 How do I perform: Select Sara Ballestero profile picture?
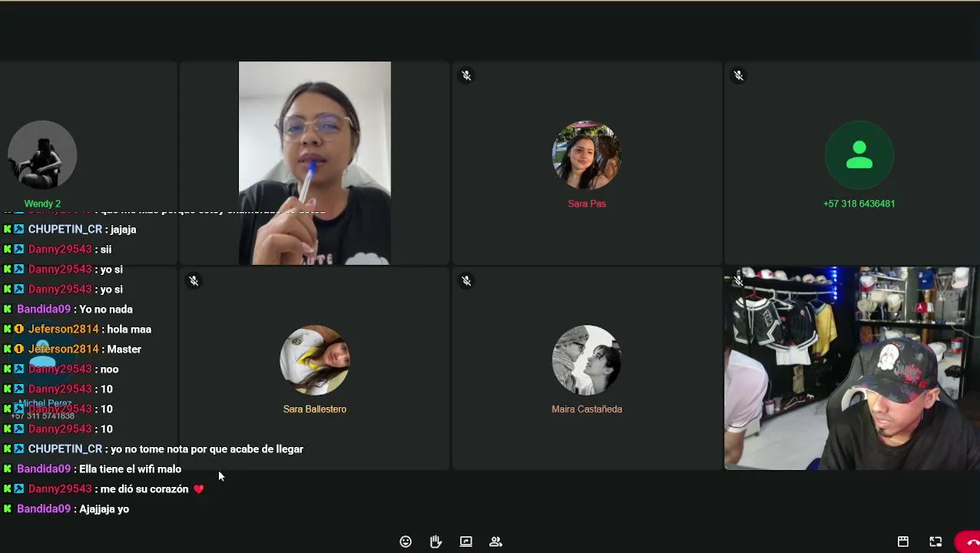point(315,360)
